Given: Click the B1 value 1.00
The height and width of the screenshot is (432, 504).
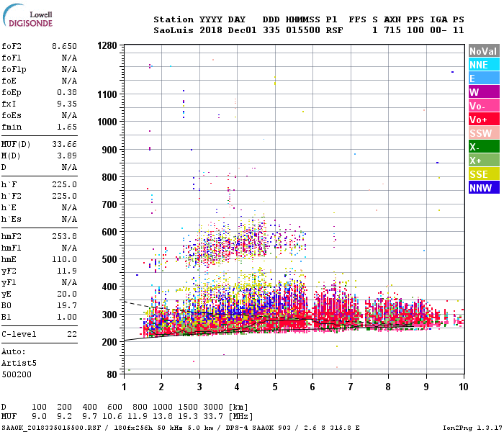Looking at the screenshot, I should pos(67,317).
